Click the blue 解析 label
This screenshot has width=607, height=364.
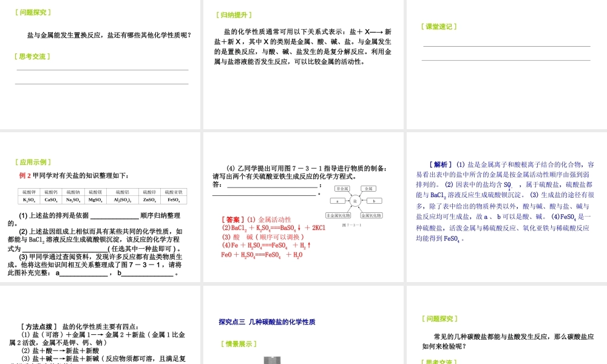click(x=441, y=165)
